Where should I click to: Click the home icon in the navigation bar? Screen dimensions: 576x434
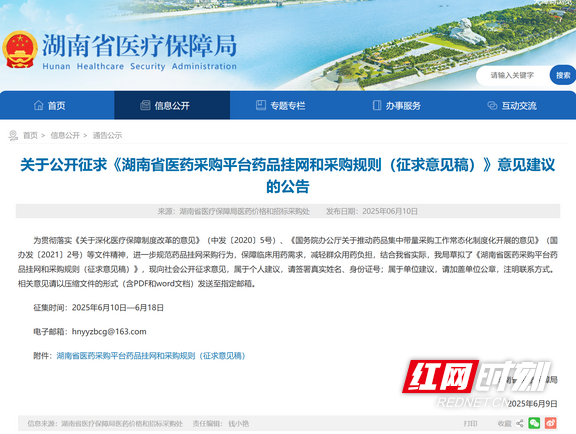(x=39, y=105)
